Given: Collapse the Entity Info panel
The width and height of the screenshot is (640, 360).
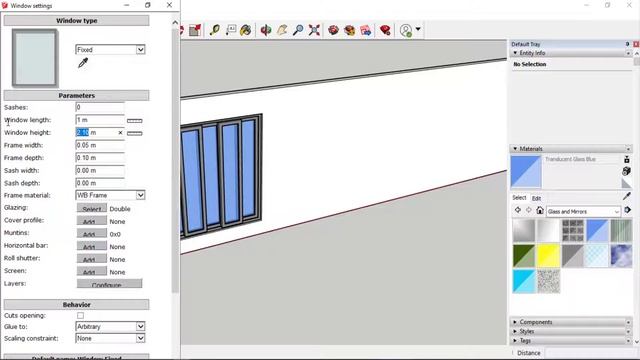Looking at the screenshot, I should tap(515, 53).
